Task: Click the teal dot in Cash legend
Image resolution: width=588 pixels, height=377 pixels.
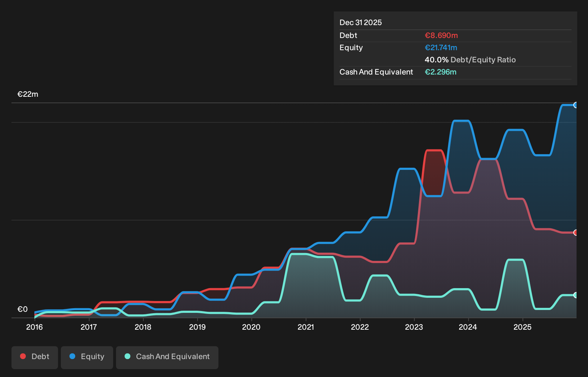Action: [127, 356]
